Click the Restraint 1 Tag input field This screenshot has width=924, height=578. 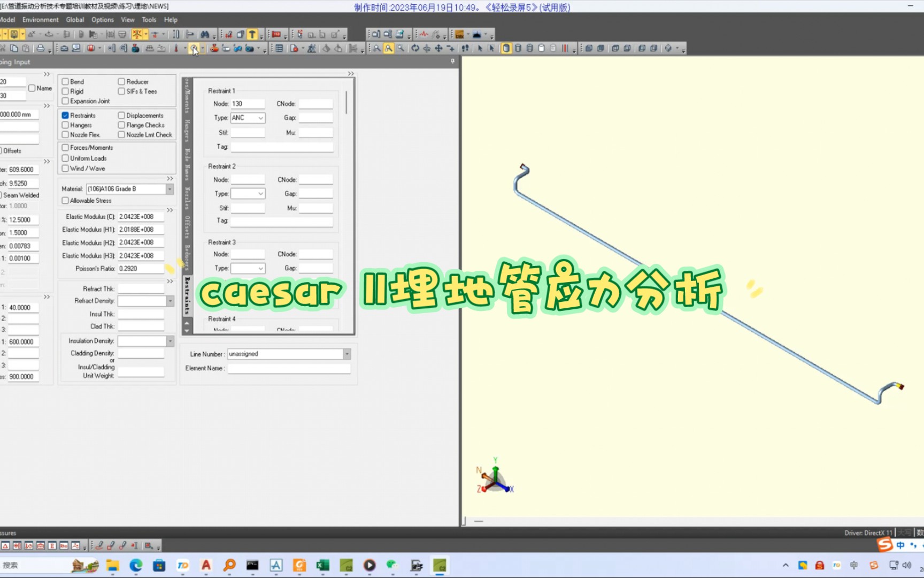pos(282,147)
